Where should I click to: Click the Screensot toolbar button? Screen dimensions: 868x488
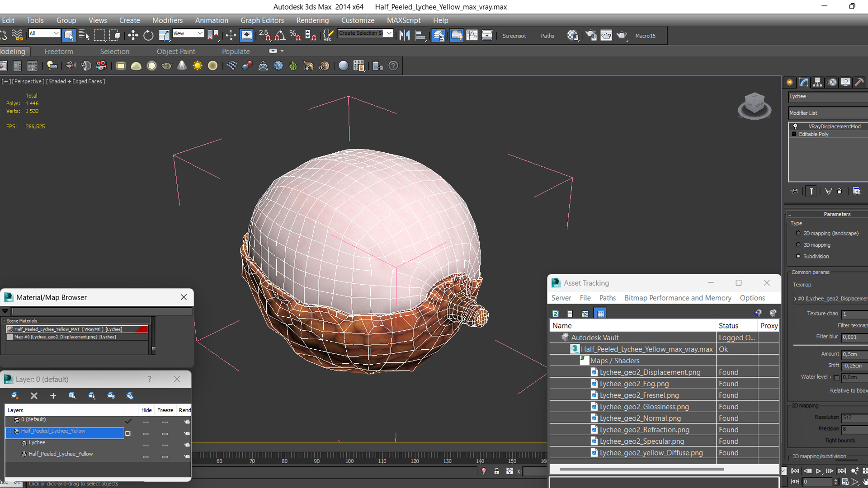click(514, 36)
